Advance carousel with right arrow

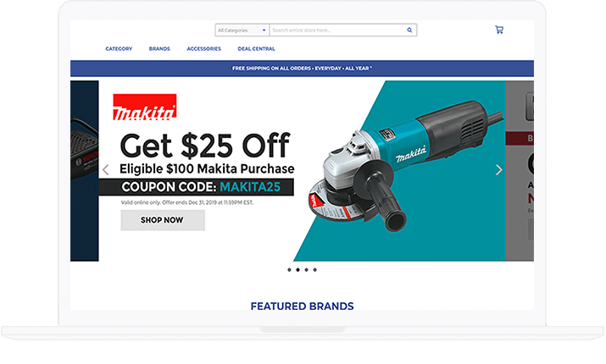click(x=499, y=170)
